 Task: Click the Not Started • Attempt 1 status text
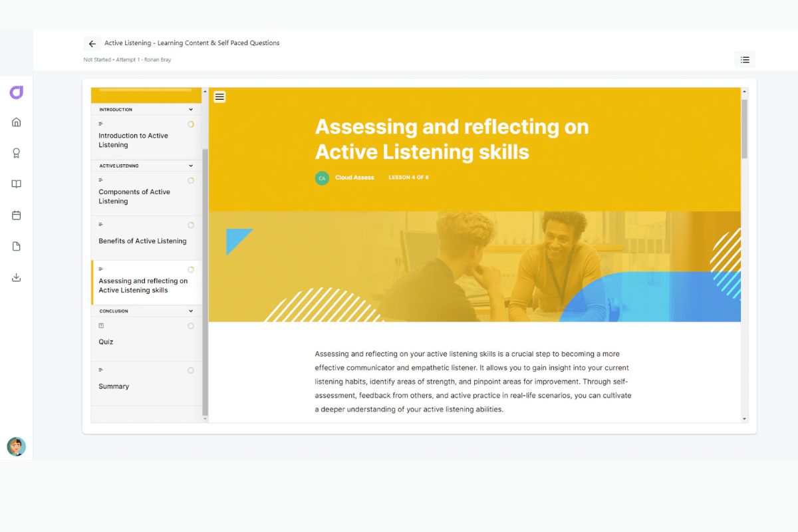127,60
